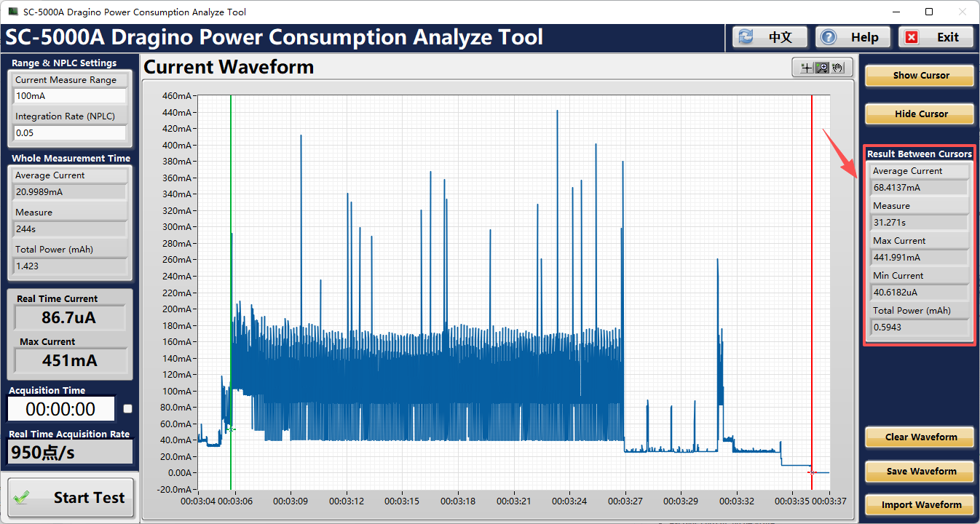Viewport: 980px width, 524px height.
Task: Click the app icon in the title bar
Action: point(13,12)
